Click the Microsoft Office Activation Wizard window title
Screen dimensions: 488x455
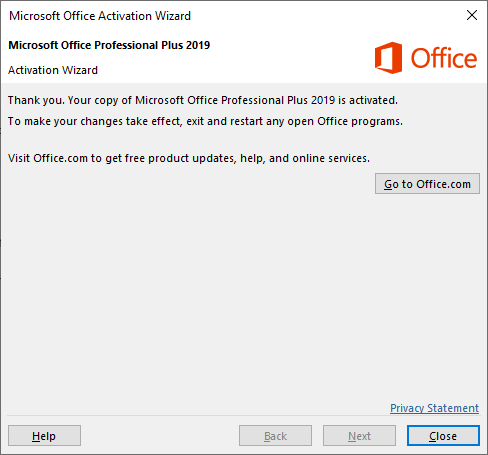100,16
